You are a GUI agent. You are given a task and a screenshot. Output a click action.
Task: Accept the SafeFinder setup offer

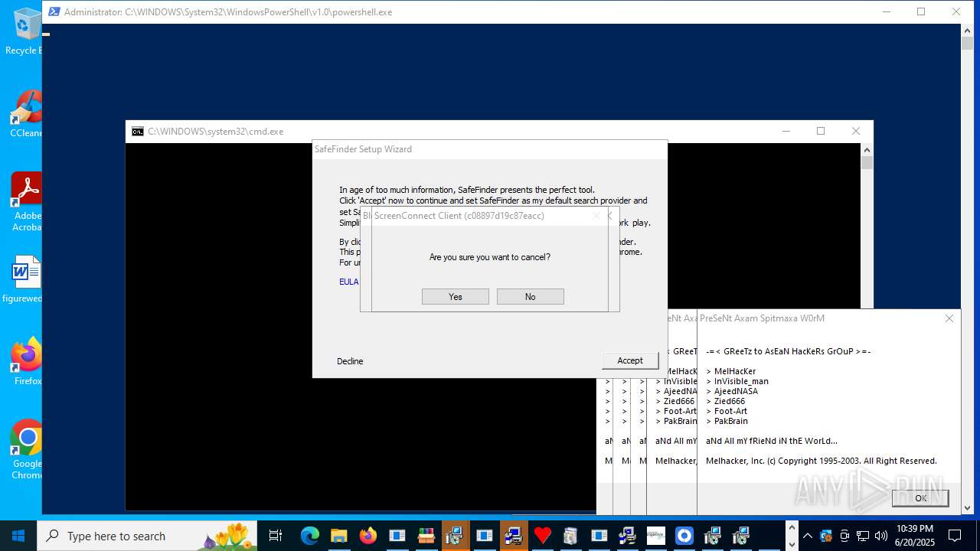[x=630, y=360]
